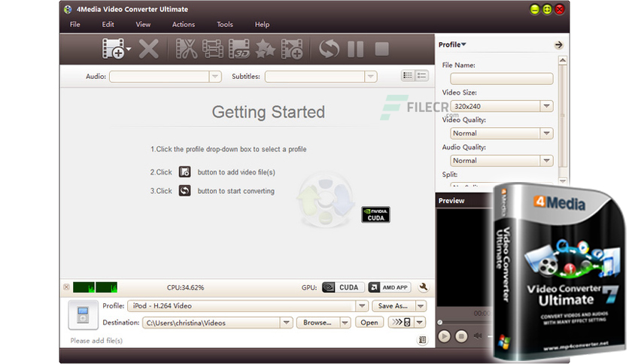Click the Stop toolbar button
629x364 pixels.
pos(381,49)
